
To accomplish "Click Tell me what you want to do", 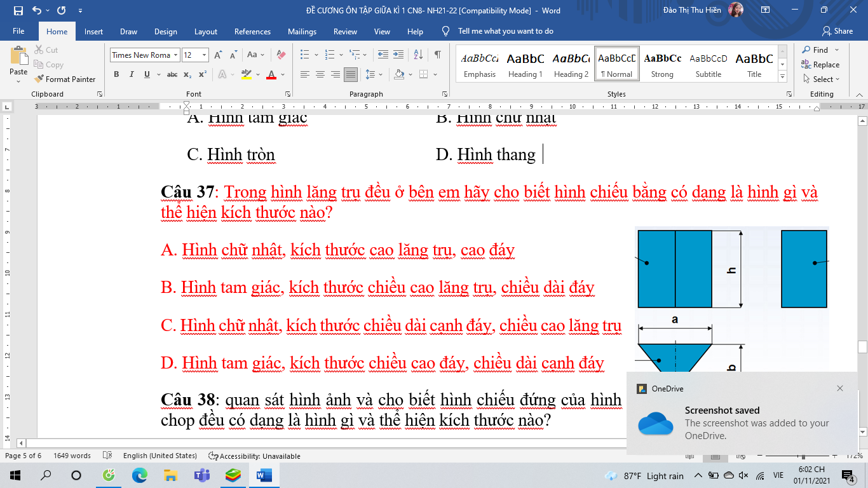I will click(x=505, y=31).
